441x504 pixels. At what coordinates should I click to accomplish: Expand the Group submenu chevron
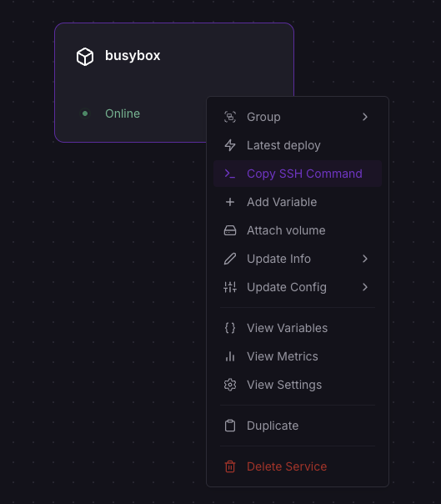click(365, 117)
